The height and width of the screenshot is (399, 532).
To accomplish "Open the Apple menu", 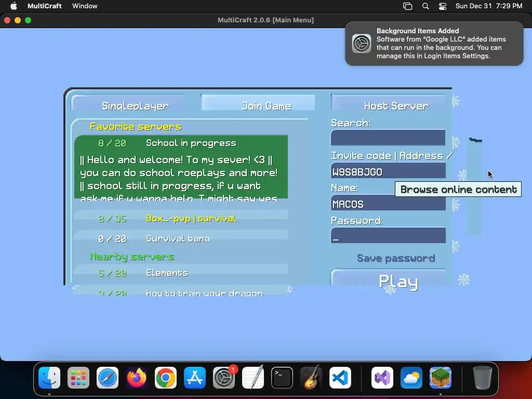I will [14, 6].
